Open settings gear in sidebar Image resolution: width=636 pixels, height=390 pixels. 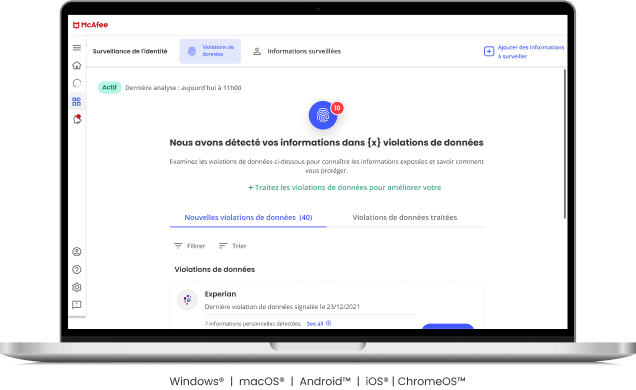tap(77, 287)
